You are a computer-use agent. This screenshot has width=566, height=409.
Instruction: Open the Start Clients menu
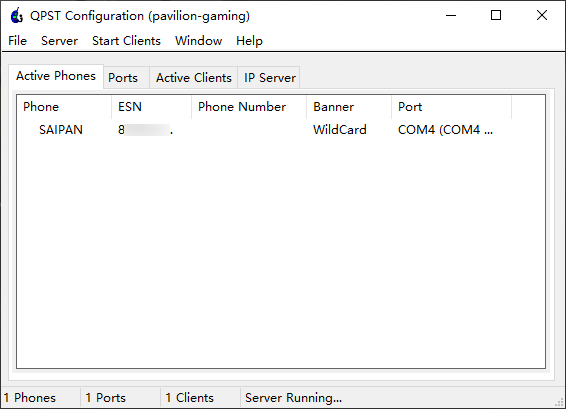(126, 41)
